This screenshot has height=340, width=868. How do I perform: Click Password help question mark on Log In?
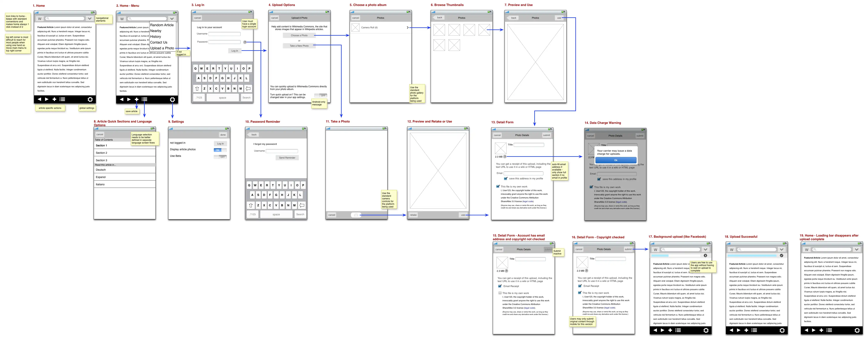point(245,42)
